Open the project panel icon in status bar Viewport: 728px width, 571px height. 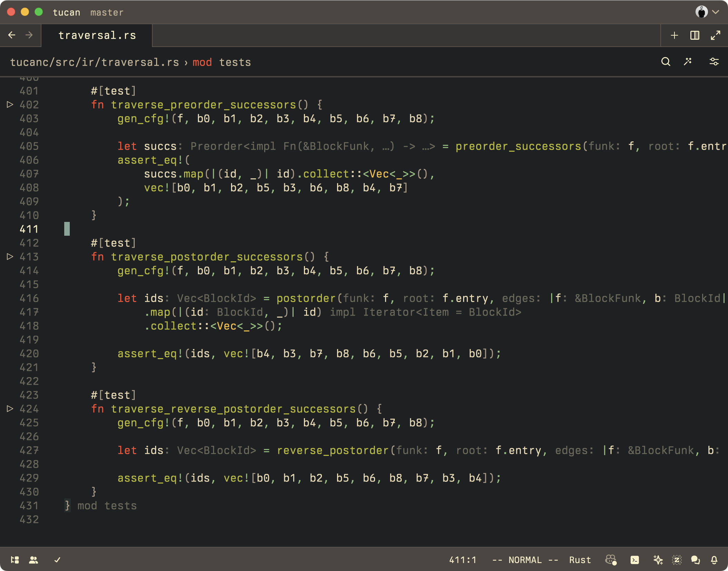(15, 560)
